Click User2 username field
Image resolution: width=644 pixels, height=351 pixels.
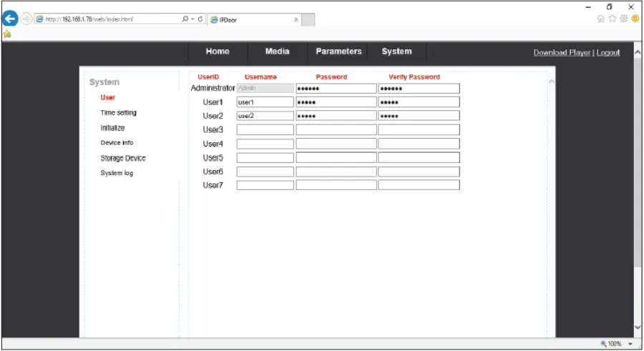[x=265, y=116]
